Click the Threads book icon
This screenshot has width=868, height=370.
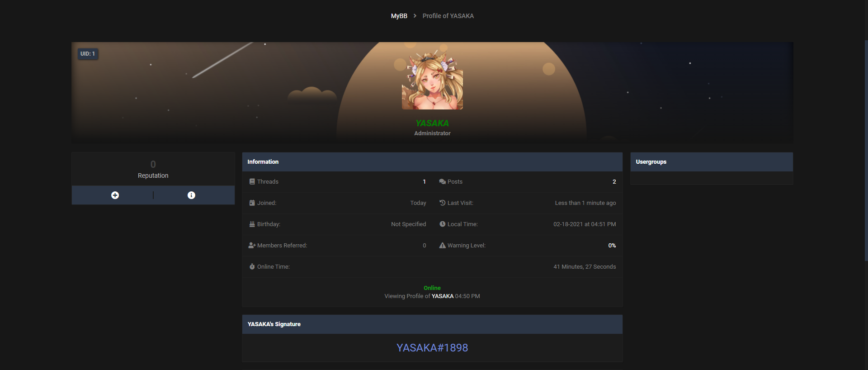coord(252,181)
